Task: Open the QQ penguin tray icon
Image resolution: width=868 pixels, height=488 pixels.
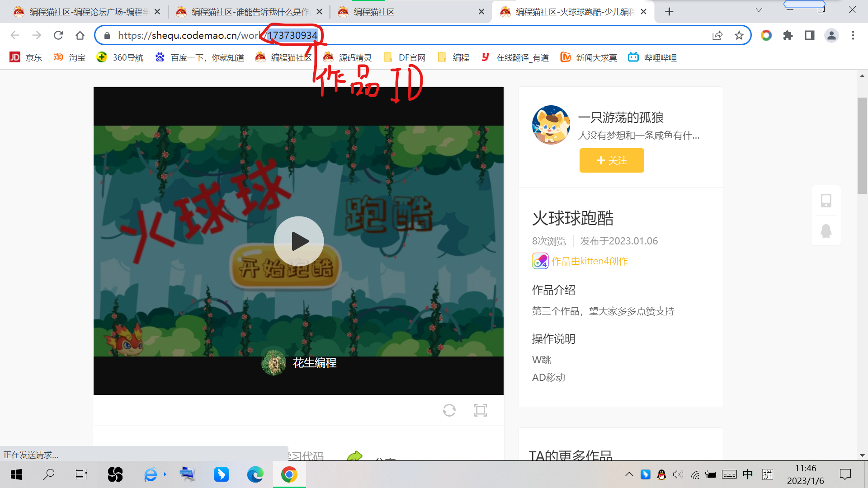Action: coord(661,474)
